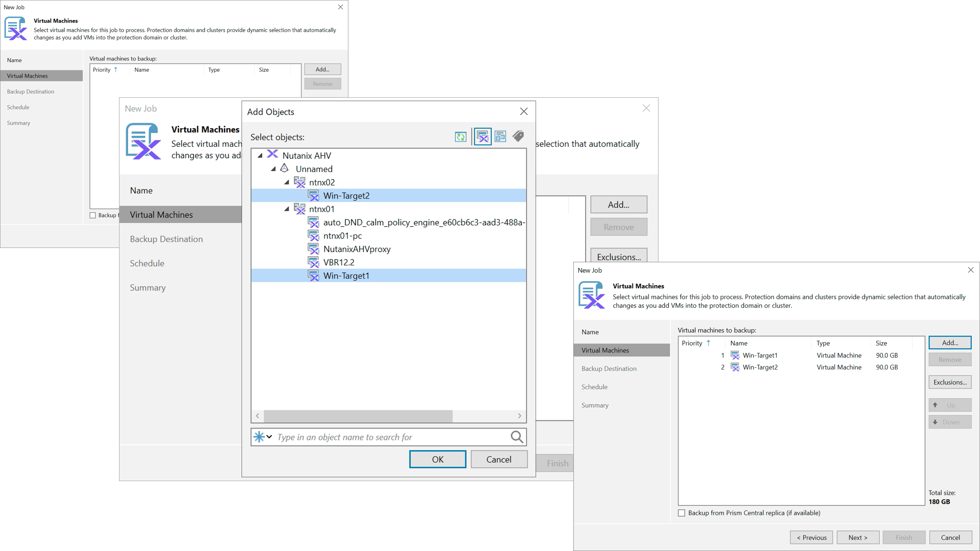Select Virtual Machines step in middle New Job window

(x=181, y=214)
